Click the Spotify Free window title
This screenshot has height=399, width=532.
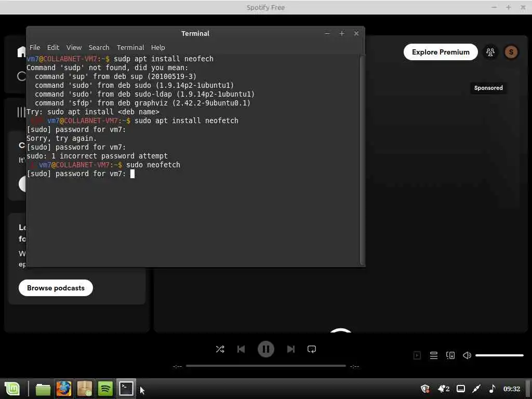pos(265,7)
